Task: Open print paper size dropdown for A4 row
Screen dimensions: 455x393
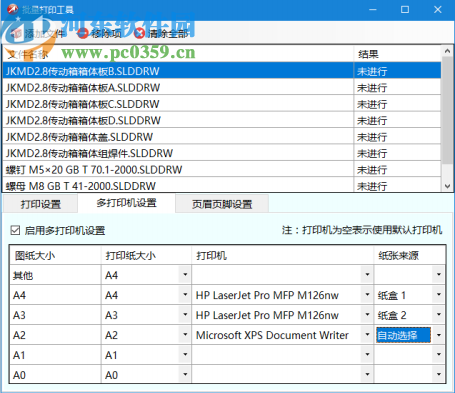Action: coord(185,295)
